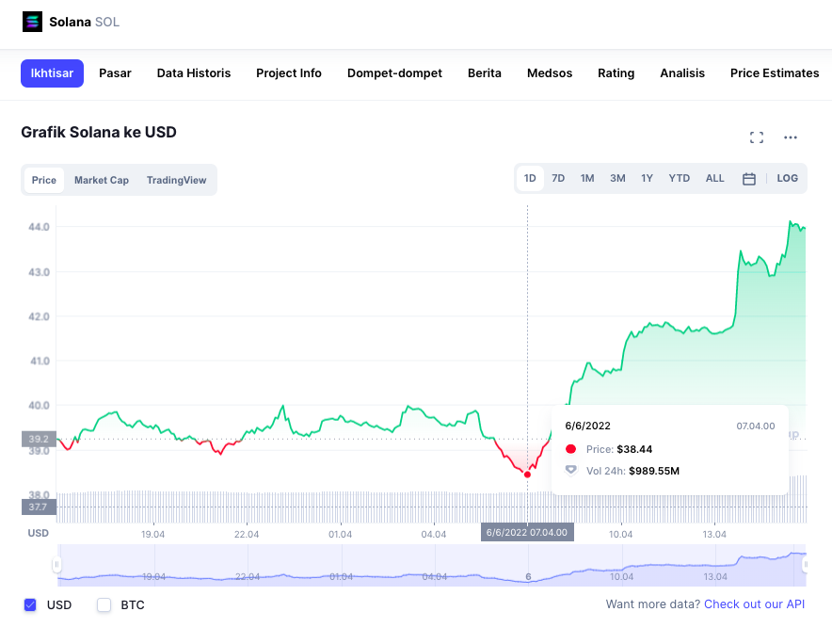Select the Ikhtisar tab

click(53, 73)
